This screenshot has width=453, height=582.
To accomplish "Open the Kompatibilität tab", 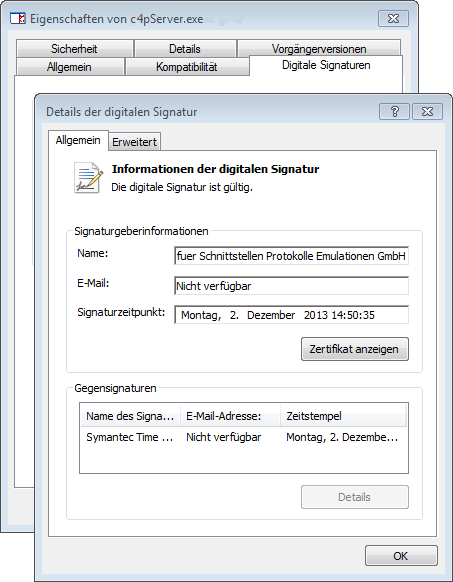I will pyautogui.click(x=187, y=67).
